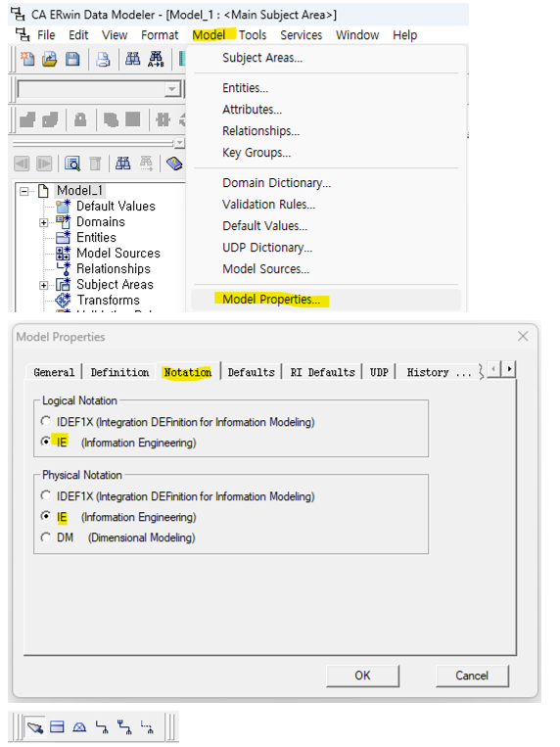Viewport: 560px width, 747px height.
Task: Click the Transforms icon in model tree
Action: pyautogui.click(x=63, y=301)
